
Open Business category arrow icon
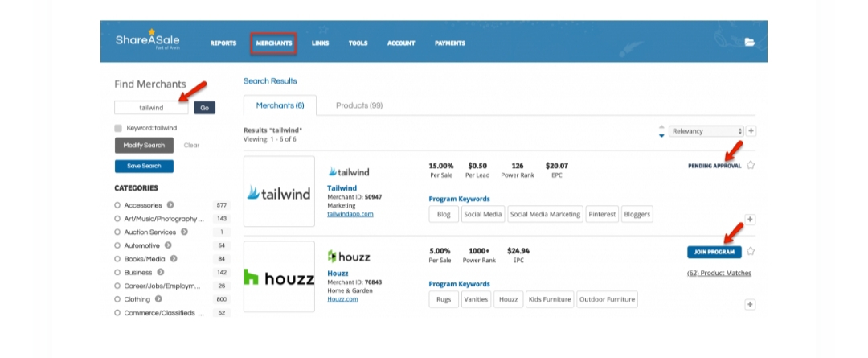(161, 272)
